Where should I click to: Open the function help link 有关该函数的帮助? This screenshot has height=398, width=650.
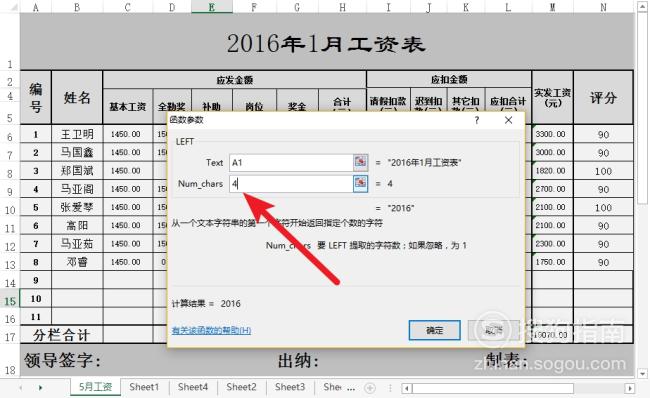[211, 330]
